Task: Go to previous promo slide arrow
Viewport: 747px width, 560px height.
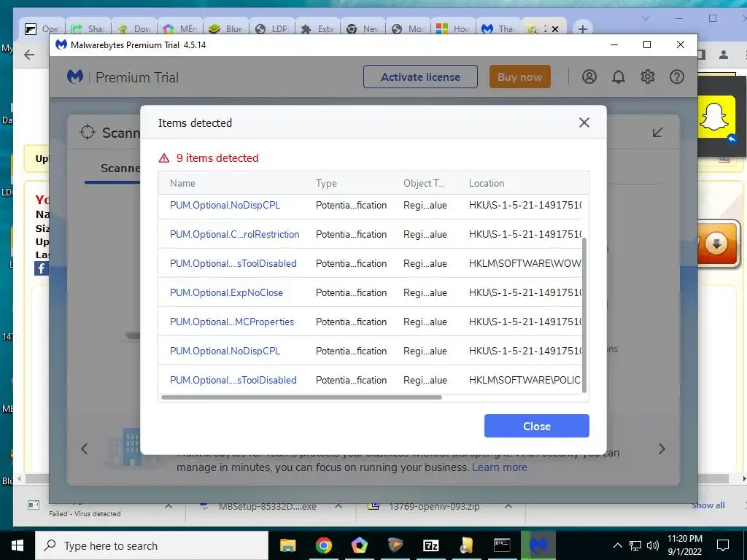Action: coord(85,448)
